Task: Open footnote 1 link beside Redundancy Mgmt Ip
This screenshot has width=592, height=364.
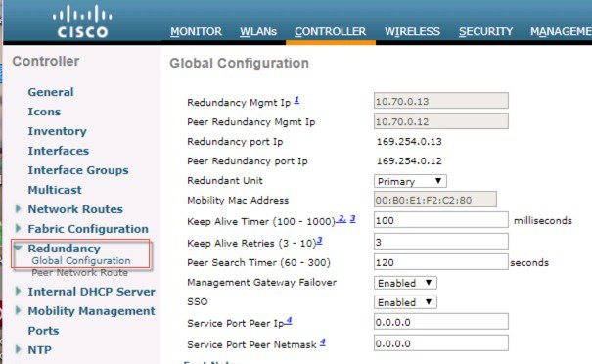Action: pos(296,100)
